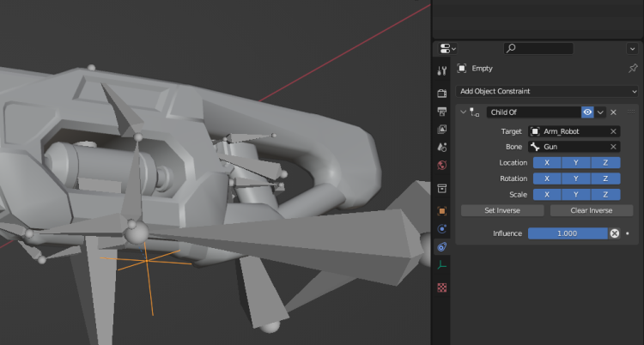Click the Set Inverse button
The image size is (644, 345).
[502, 210]
